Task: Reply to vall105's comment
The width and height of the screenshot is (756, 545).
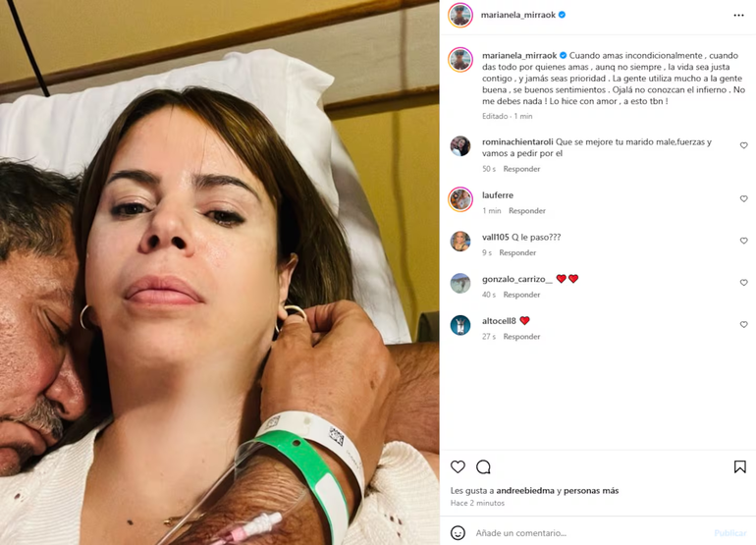Action: pyautogui.click(x=517, y=252)
